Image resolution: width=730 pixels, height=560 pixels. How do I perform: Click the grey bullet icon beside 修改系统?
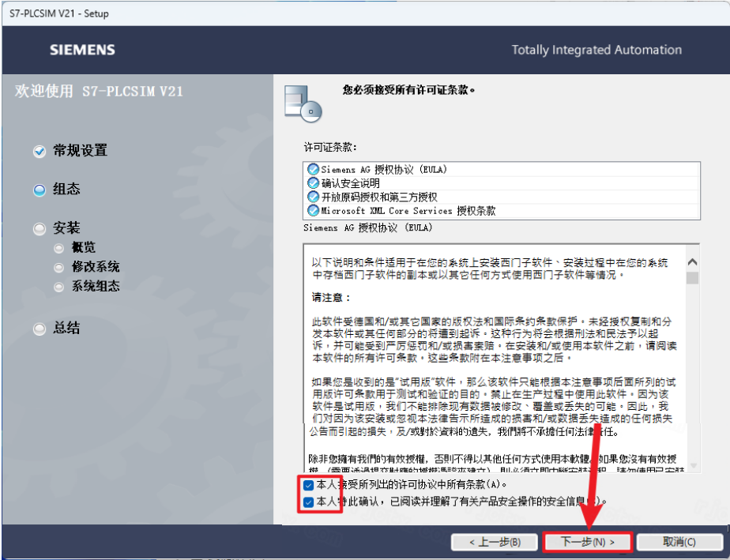(58, 268)
